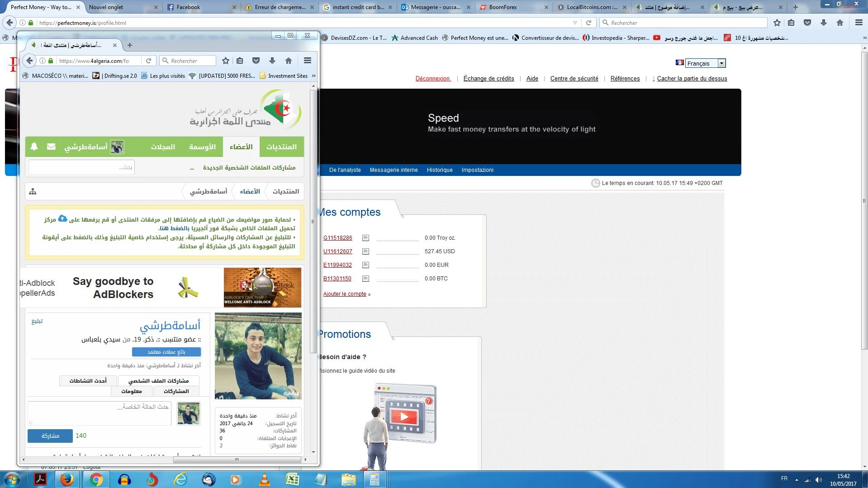Click the blue مشاركة post button
The width and height of the screenshot is (868, 488).
(50, 436)
